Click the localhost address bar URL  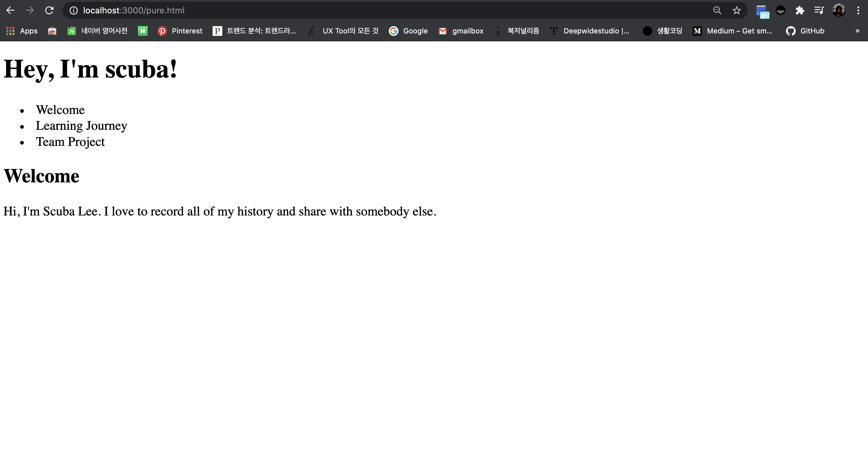click(x=134, y=10)
